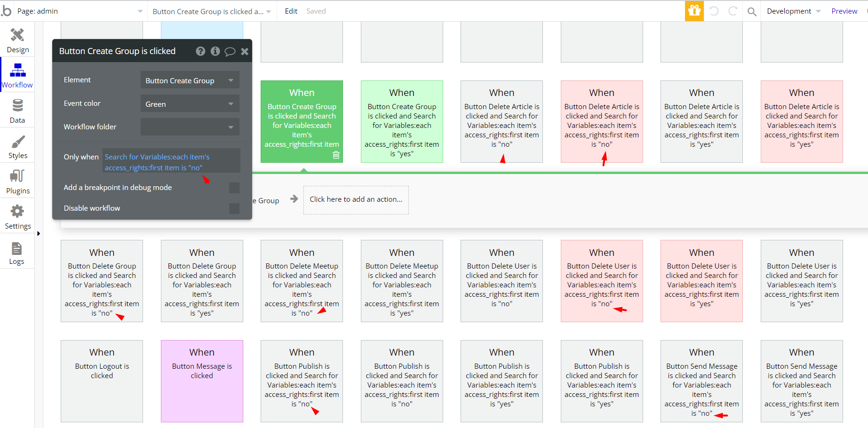The width and height of the screenshot is (868, 428).
Task: Switch to the Design tab
Action: (x=17, y=40)
